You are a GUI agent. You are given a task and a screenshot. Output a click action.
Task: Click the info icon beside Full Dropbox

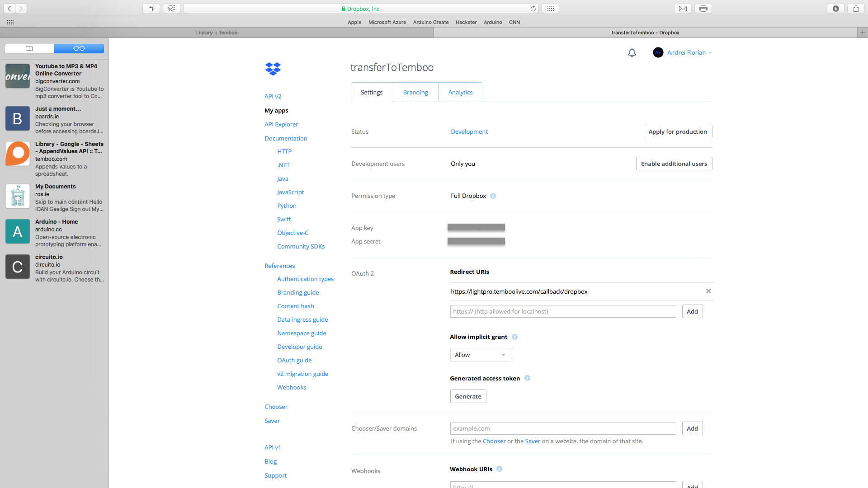click(493, 196)
